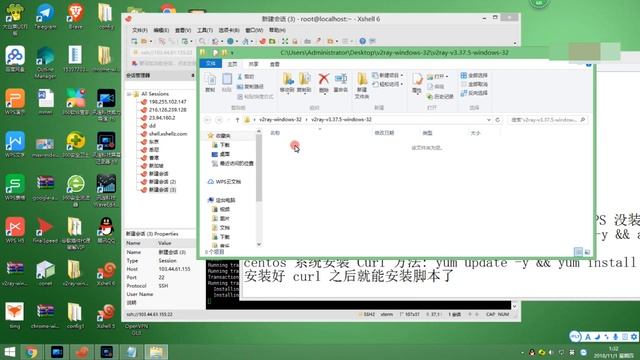Click Edit button in ribbon Open group

click(x=436, y=87)
